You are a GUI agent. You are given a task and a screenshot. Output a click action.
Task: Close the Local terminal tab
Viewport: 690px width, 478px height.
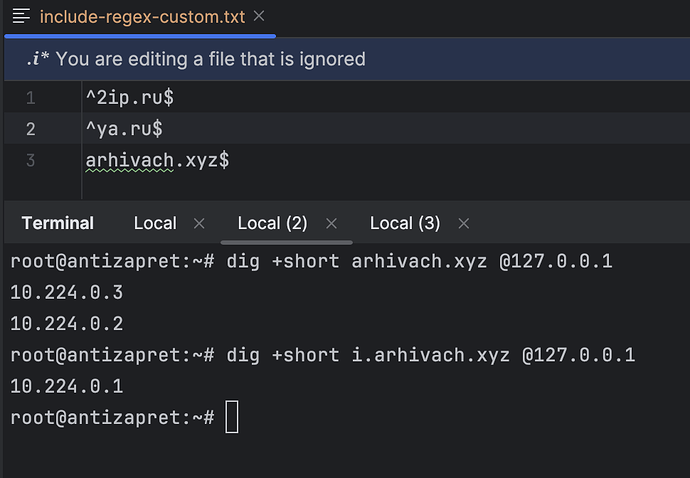coord(199,224)
